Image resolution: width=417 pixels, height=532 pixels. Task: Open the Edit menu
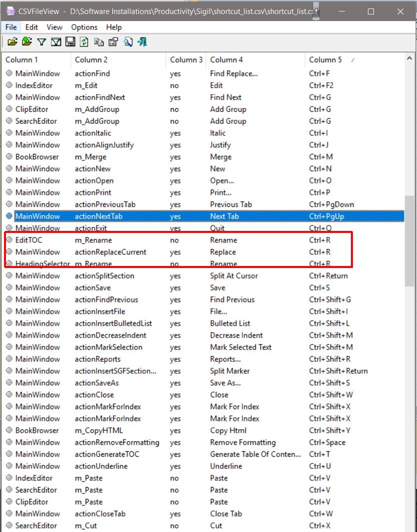pos(32,27)
